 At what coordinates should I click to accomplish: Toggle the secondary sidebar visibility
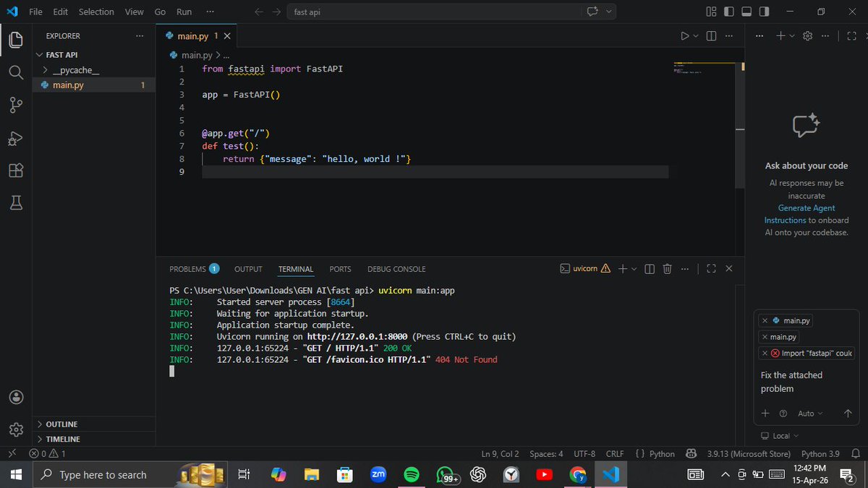tap(763, 12)
